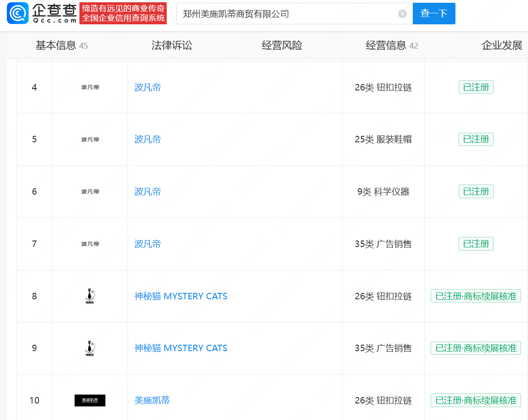Click the 查一下 search button
Image resolution: width=528 pixels, height=420 pixels.
point(434,13)
